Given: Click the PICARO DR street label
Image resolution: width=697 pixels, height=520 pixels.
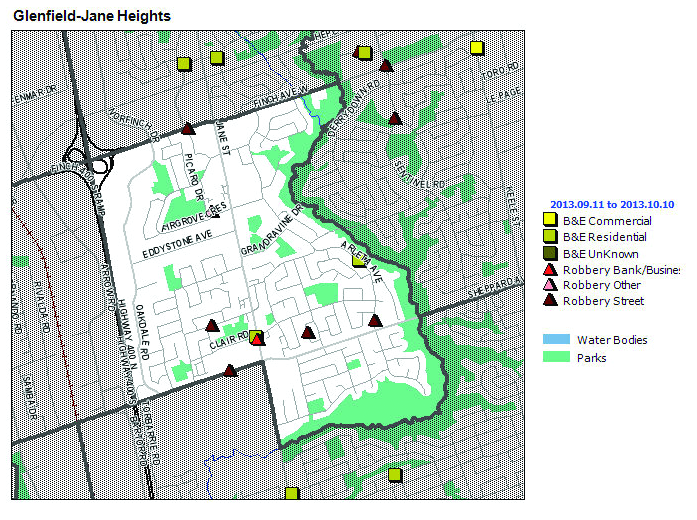Looking at the screenshot, I should (194, 177).
